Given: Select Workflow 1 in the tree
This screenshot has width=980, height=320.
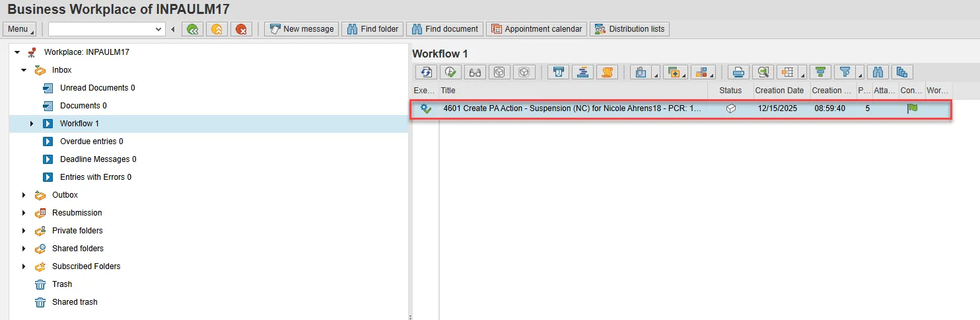Looking at the screenshot, I should click(x=79, y=124).
